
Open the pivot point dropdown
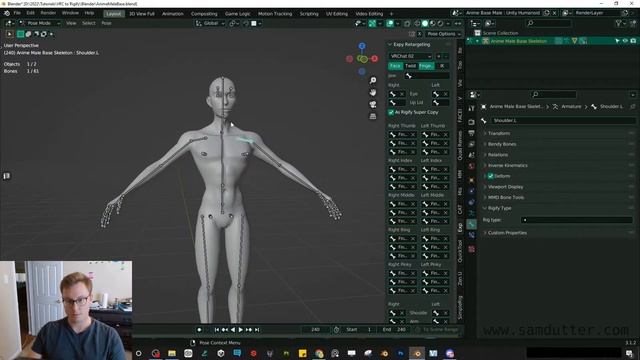[x=234, y=23]
